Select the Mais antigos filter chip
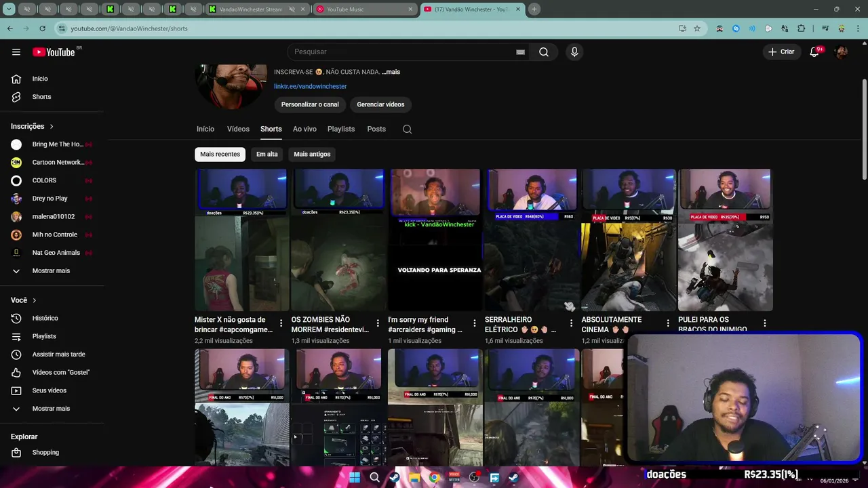This screenshot has height=488, width=868. pos(312,155)
